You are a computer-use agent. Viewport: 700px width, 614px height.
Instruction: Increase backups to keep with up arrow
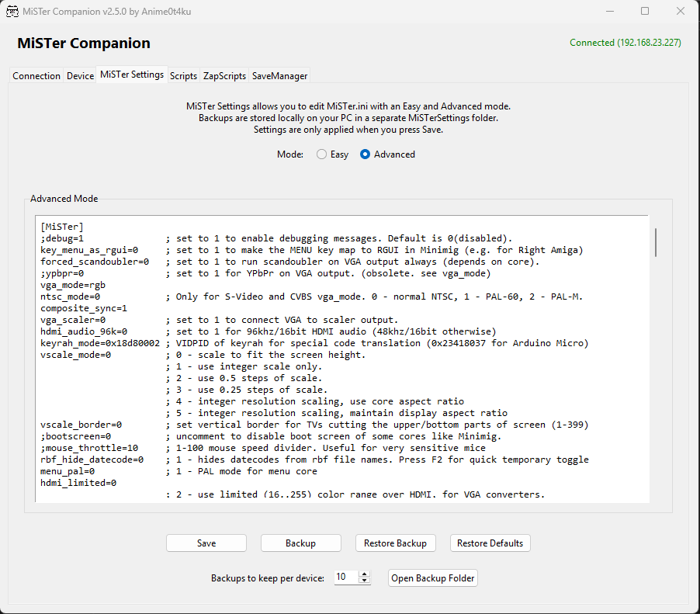click(365, 574)
